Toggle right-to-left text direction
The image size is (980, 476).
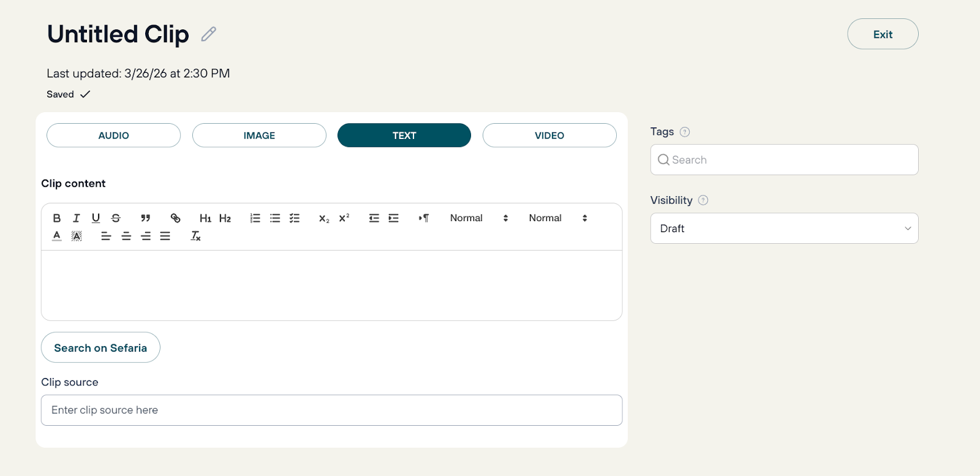click(424, 218)
